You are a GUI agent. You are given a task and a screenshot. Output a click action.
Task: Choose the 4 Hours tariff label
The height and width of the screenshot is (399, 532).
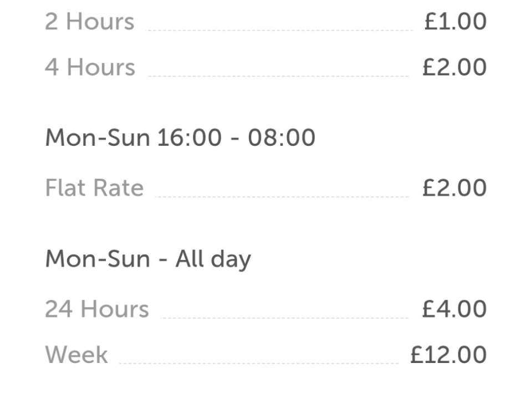pyautogui.click(x=90, y=67)
